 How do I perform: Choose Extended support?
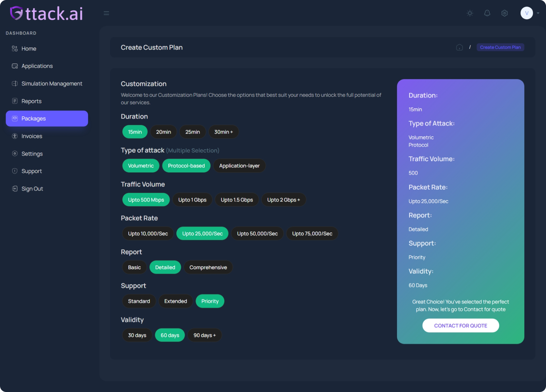pos(176,301)
